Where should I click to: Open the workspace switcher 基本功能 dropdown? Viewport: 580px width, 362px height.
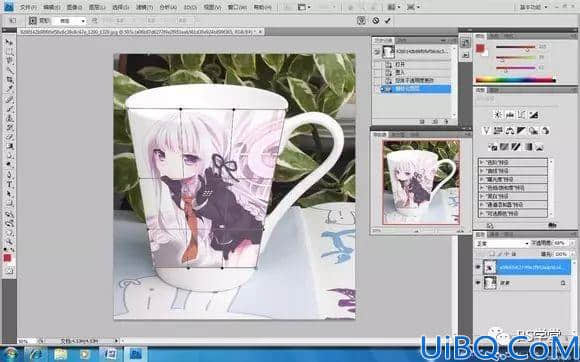point(534,7)
